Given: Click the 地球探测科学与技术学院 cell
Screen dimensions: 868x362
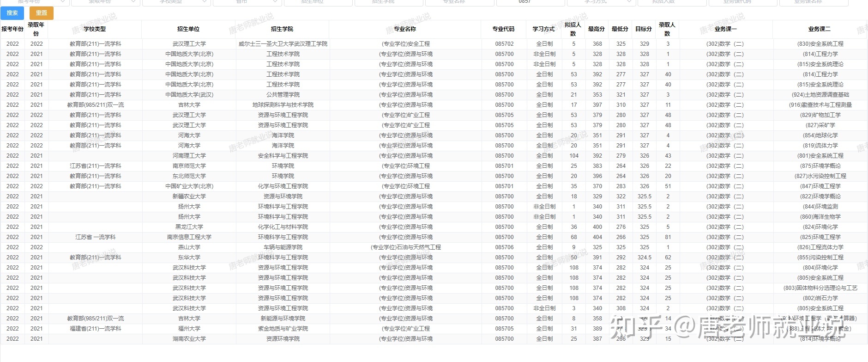Looking at the screenshot, I should (283, 105).
